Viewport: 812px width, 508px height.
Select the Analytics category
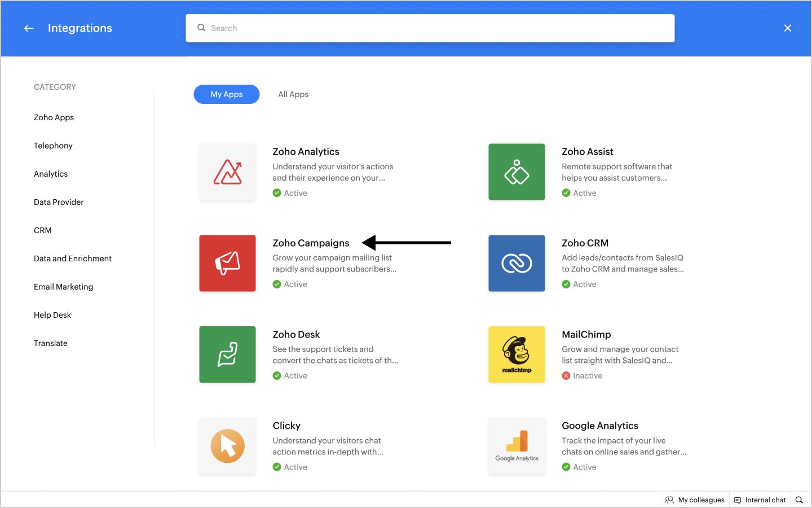click(51, 174)
